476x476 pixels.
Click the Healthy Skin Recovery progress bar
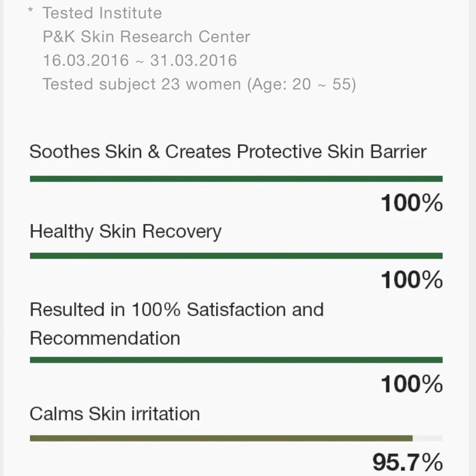[x=236, y=256]
